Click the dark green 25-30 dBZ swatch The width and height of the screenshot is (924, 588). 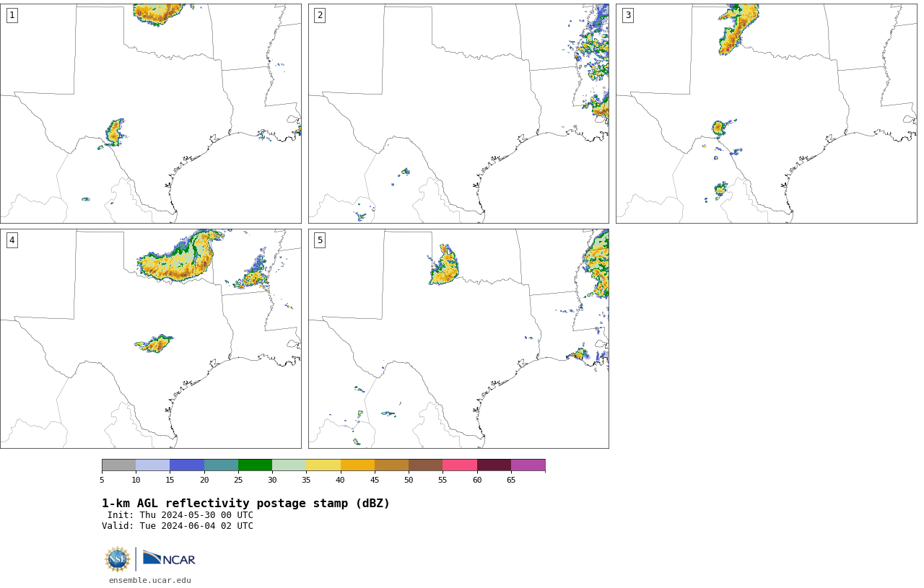click(x=255, y=465)
